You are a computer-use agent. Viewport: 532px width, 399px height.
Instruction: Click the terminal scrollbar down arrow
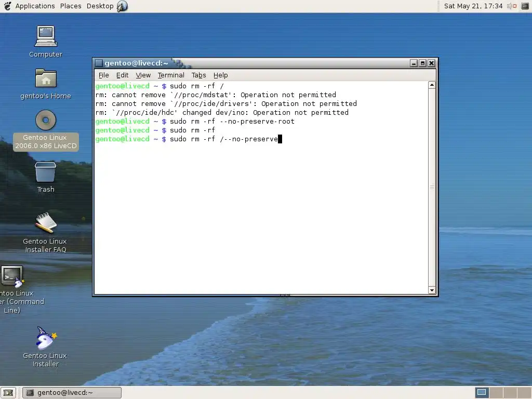click(432, 290)
